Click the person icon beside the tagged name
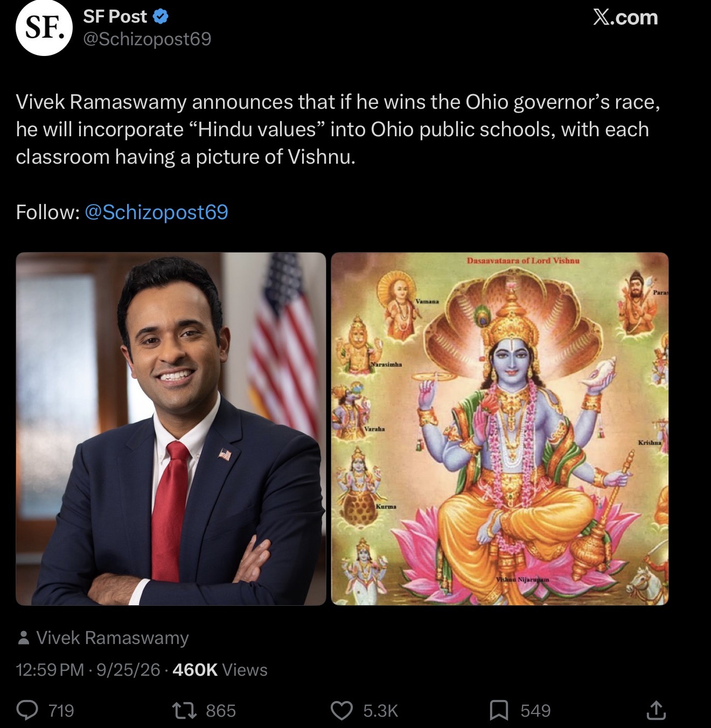 23,638
